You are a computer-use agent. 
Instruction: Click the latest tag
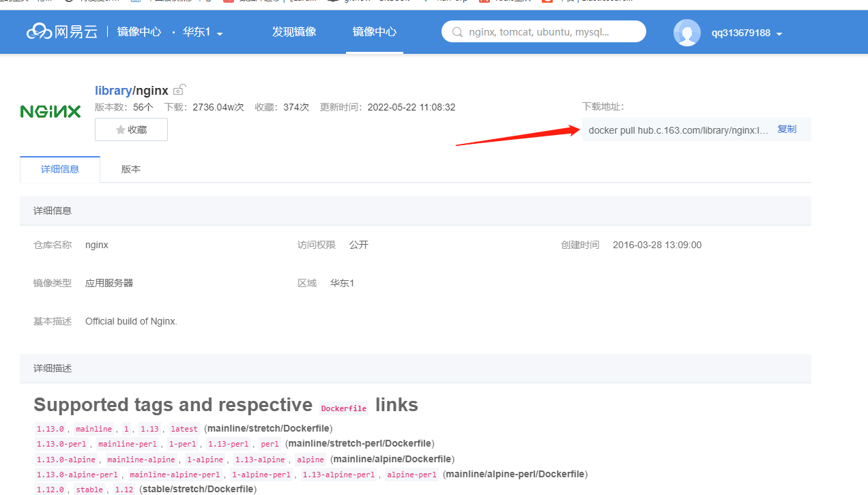coord(184,429)
